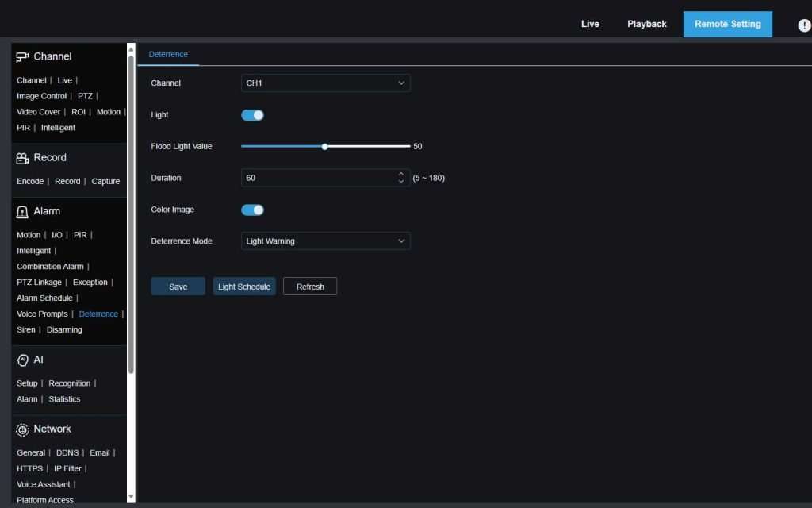The image size is (812, 508).
Task: Switch to the Playback tab
Action: 646,24
